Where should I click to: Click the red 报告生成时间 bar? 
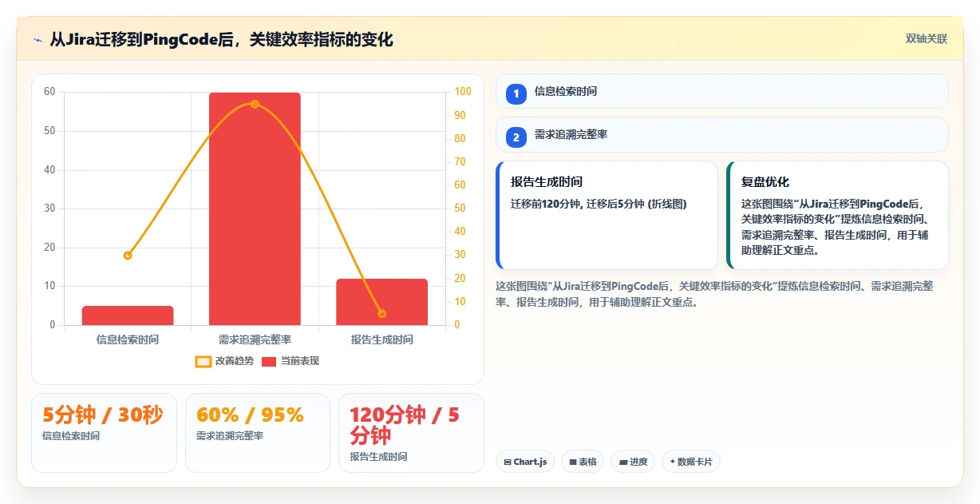click(381, 302)
